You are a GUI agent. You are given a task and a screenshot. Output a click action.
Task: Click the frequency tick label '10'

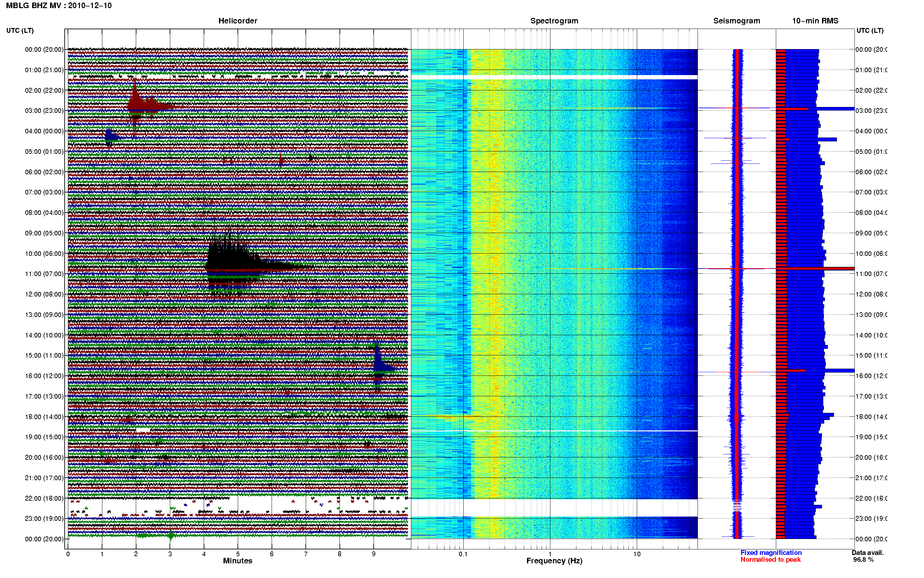[637, 554]
